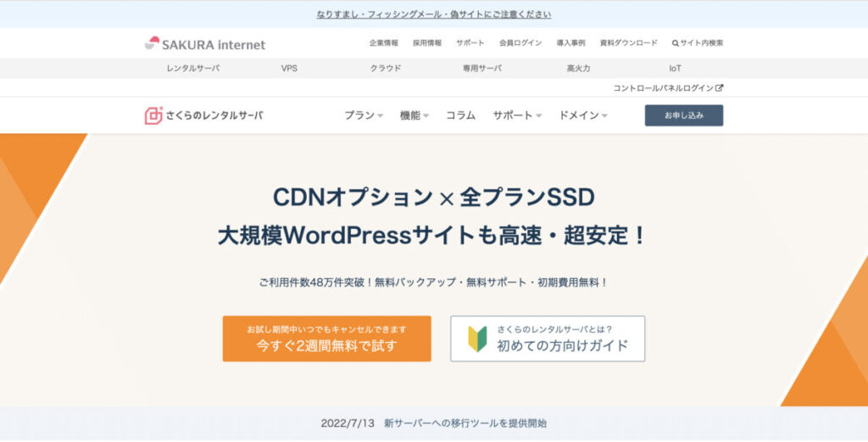Open サイト内検索 search icon
The width and height of the screenshot is (868, 442).
(675, 43)
